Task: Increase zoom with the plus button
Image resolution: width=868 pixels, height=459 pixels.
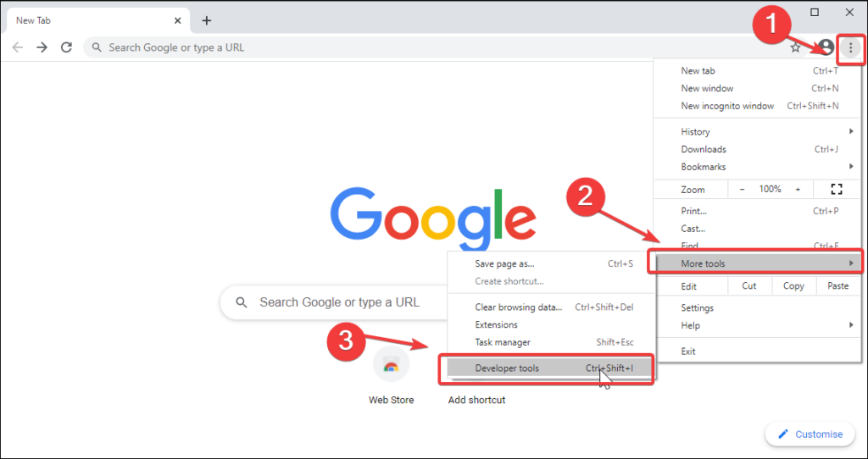Action: click(x=798, y=189)
